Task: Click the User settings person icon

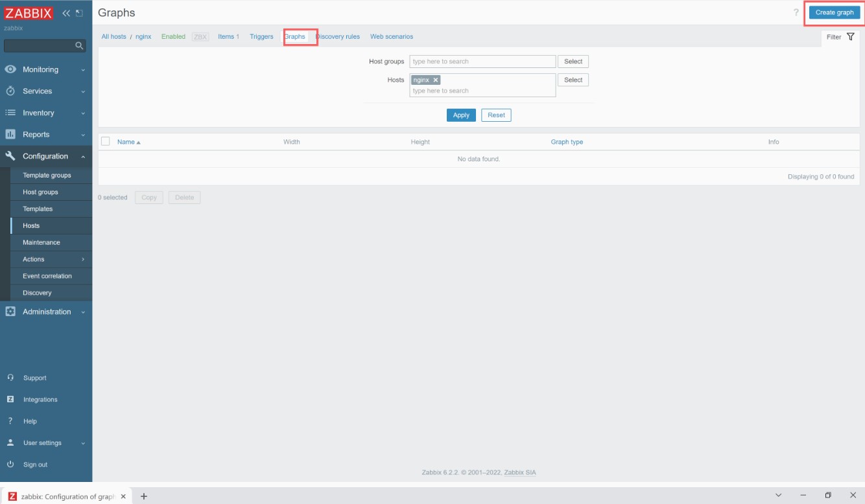Action: point(10,443)
